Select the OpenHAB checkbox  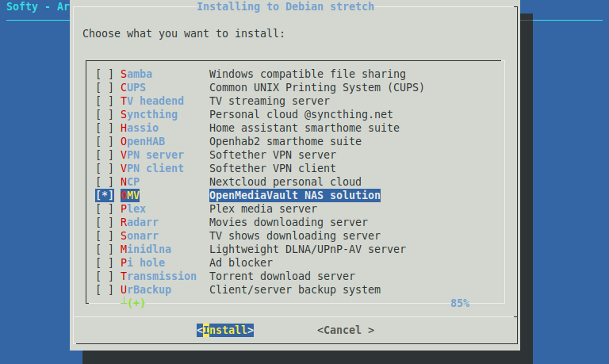tap(105, 141)
